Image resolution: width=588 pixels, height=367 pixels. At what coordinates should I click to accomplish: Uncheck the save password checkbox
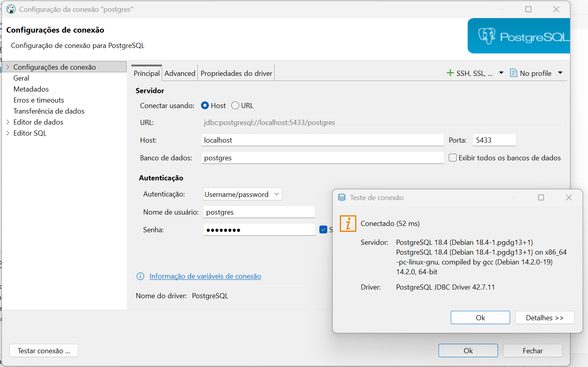pos(323,229)
